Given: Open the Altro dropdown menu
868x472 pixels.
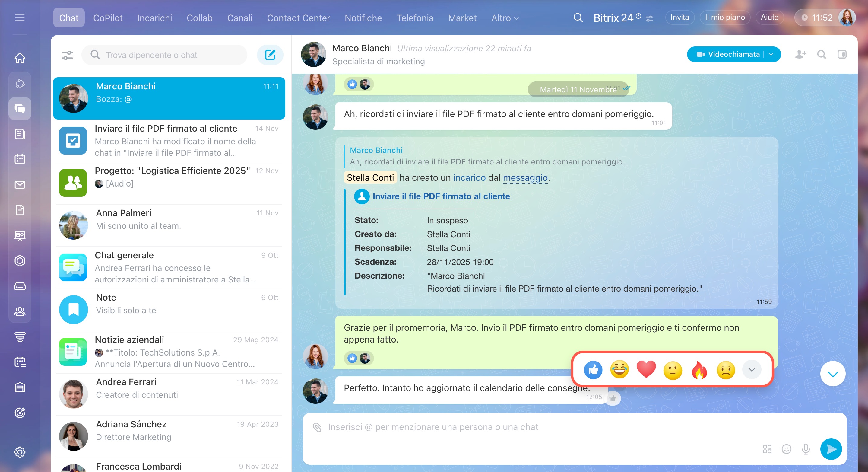Looking at the screenshot, I should click(505, 18).
